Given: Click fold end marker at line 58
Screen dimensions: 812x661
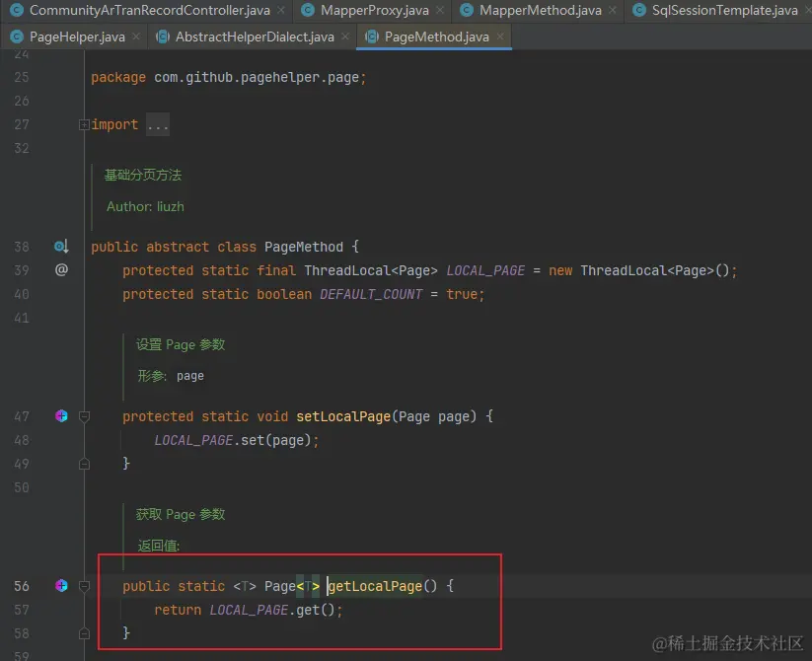Looking at the screenshot, I should point(84,633).
